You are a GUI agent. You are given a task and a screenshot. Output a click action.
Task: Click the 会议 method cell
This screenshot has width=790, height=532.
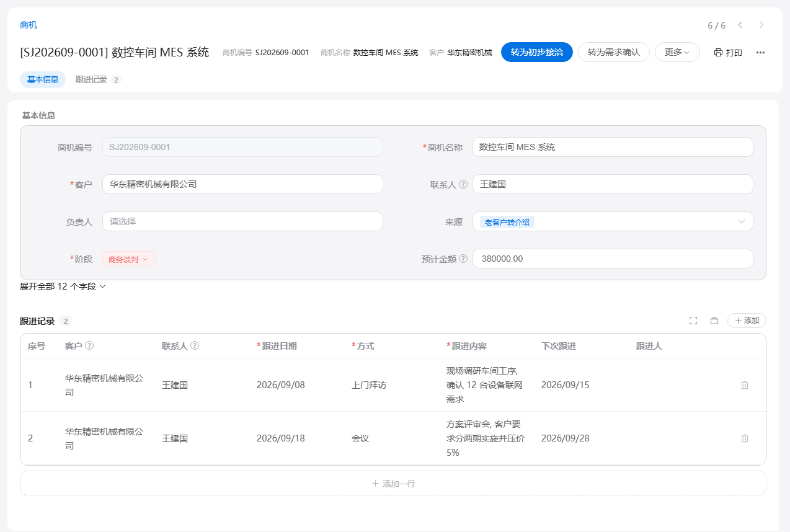[x=360, y=438]
